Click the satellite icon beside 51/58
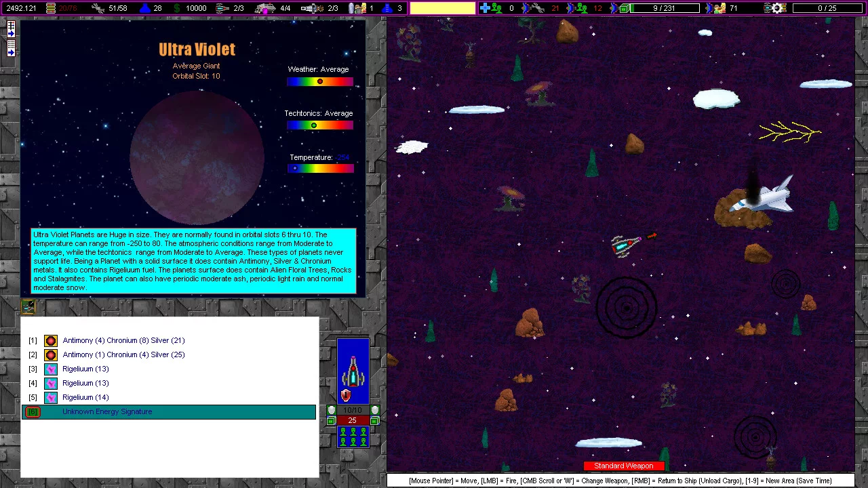Image resolution: width=868 pixels, height=488 pixels. pyautogui.click(x=98, y=8)
